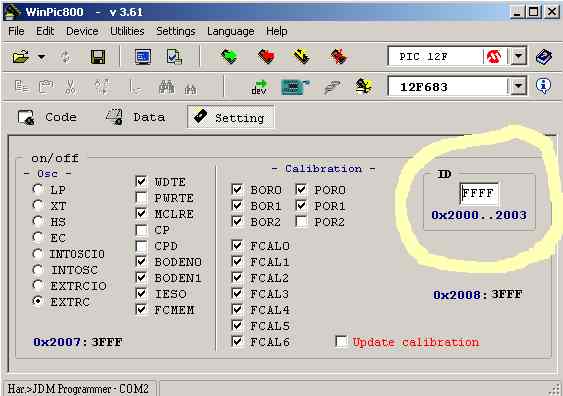Image resolution: width=563 pixels, height=396 pixels.
Task: Open the Edit menu
Action: (x=45, y=31)
